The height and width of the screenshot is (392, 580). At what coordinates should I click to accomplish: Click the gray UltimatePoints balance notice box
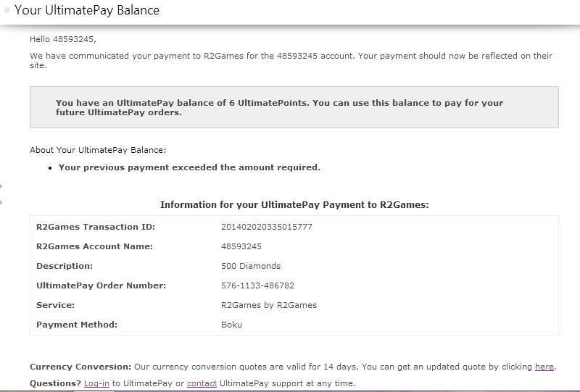coord(294,107)
